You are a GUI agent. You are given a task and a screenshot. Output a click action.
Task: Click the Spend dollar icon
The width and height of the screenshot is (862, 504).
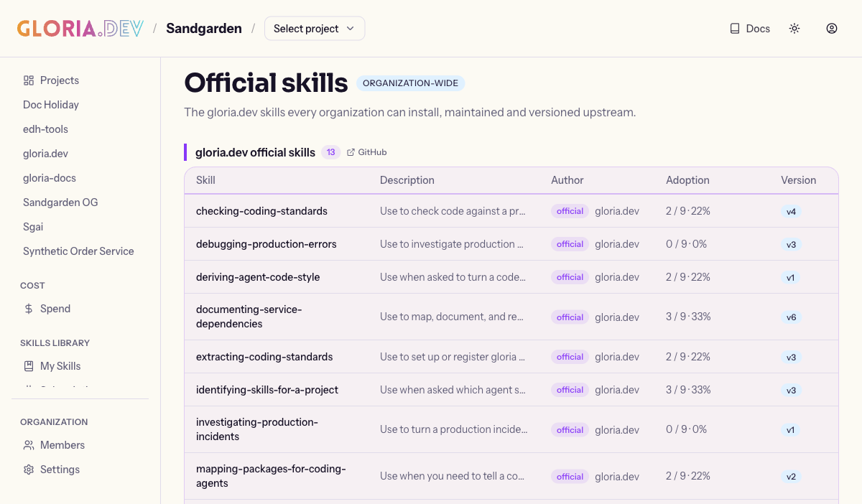click(29, 309)
